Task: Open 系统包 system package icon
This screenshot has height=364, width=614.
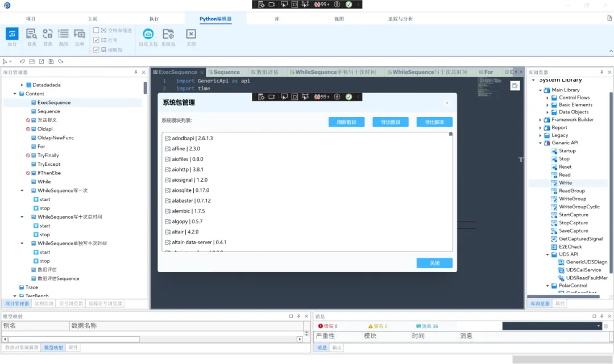Action: pos(168,34)
